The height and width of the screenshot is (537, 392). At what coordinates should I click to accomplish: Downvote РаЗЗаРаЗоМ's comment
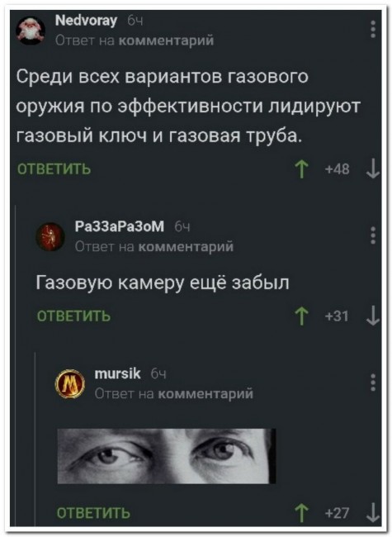coord(373,316)
